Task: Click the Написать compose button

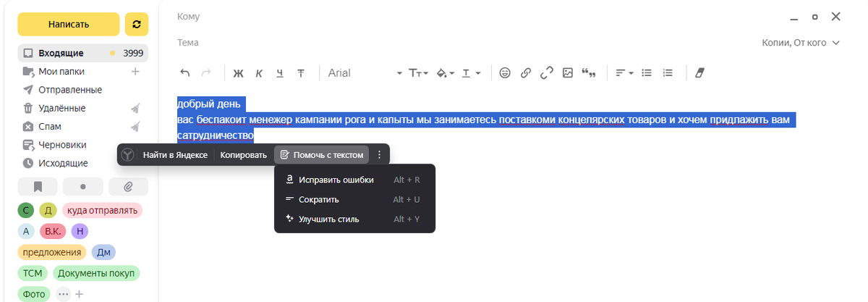Action: [69, 24]
